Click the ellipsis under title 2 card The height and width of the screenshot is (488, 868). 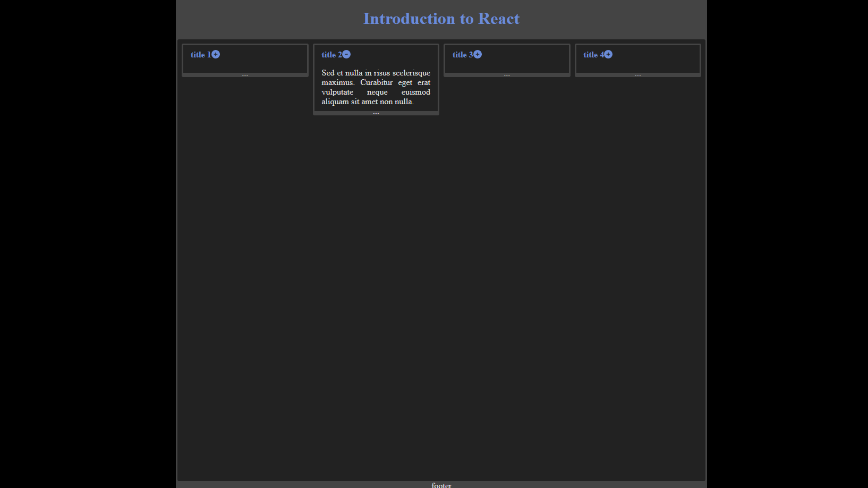[376, 113]
